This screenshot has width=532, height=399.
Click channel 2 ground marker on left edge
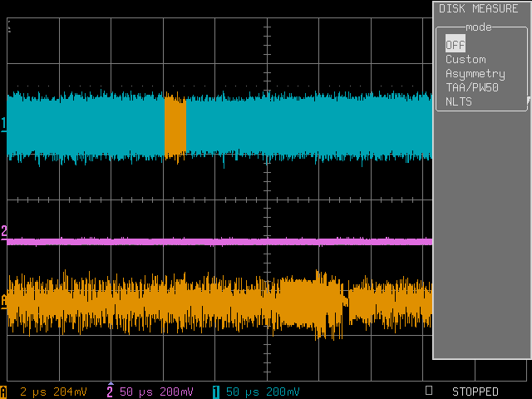[3, 233]
